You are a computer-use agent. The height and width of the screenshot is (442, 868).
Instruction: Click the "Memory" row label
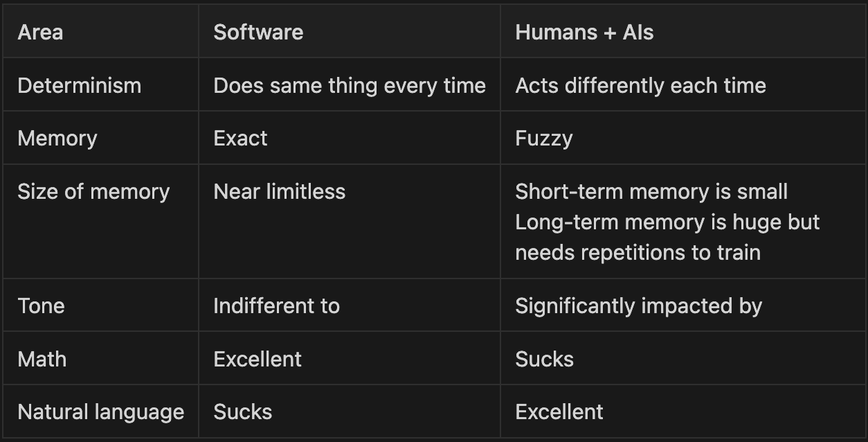click(x=57, y=138)
